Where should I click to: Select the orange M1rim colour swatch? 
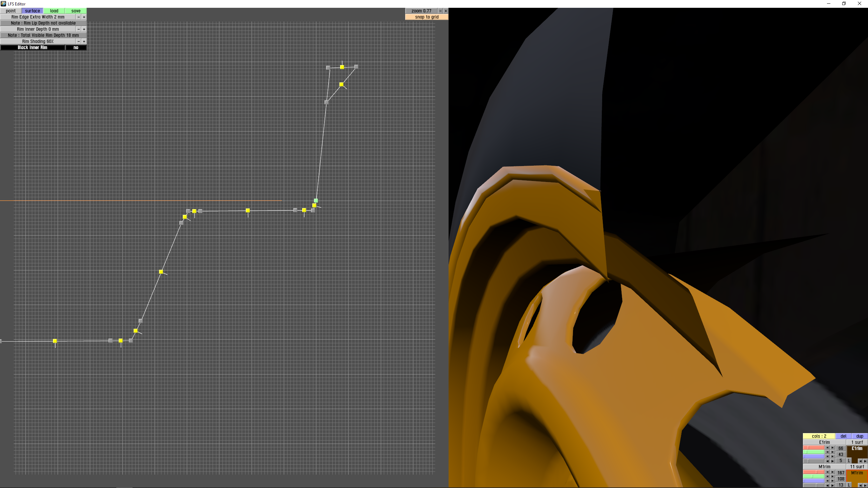(857, 477)
